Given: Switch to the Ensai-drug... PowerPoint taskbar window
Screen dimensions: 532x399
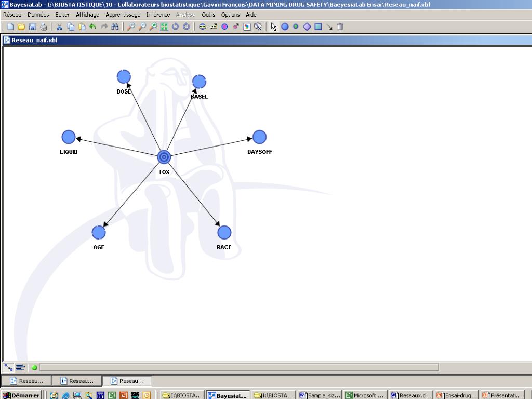Looking at the screenshot, I should click(457, 395).
